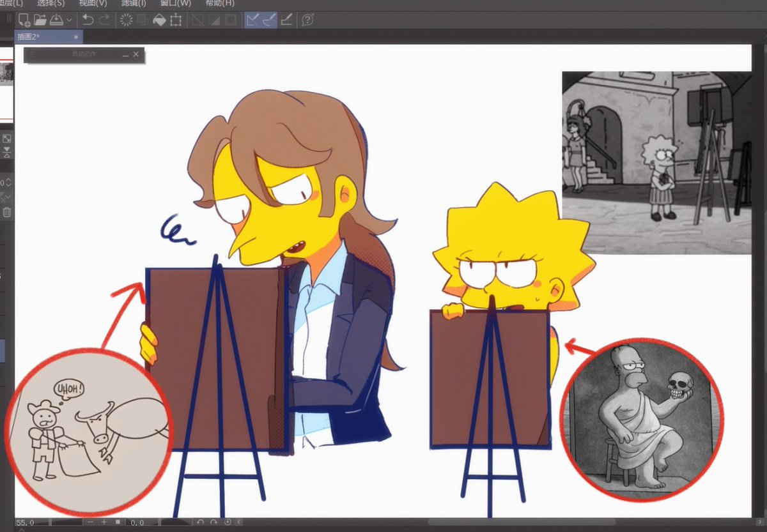Screen dimensions: 767x532
Task: Click the Scale/Rotate transform icon
Action: point(176,20)
